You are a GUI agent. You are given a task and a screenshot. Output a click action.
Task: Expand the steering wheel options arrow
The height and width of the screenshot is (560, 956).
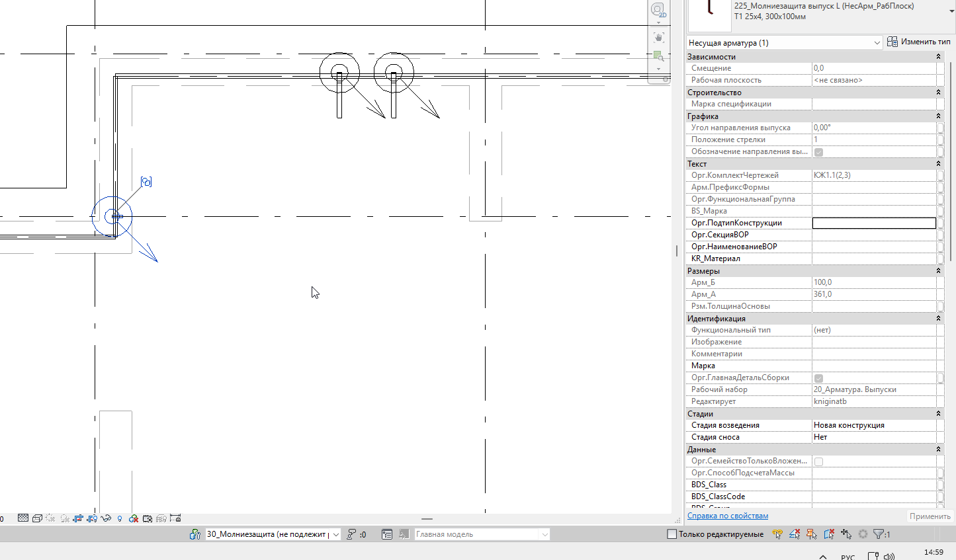tap(658, 22)
